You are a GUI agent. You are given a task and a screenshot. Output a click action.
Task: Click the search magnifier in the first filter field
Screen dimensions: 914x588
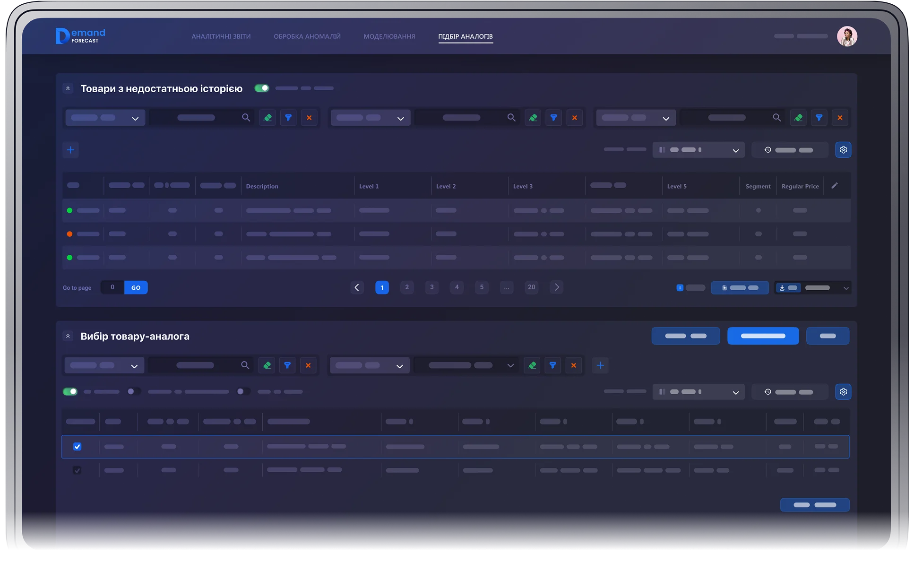[246, 118]
